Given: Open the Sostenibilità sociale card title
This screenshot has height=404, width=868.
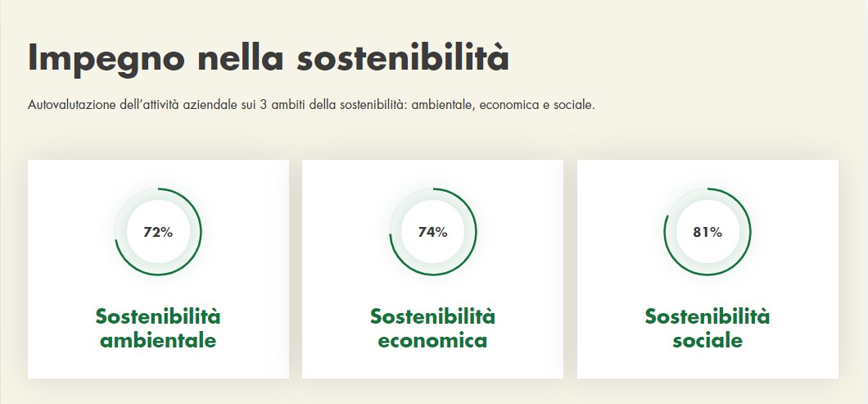Looking at the screenshot, I should 708,328.
